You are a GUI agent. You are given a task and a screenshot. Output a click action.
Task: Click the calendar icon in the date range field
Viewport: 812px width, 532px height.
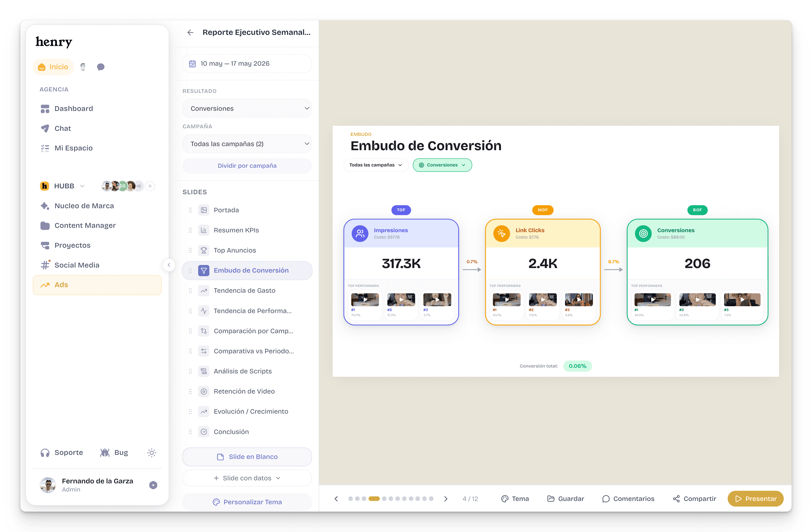pos(192,64)
